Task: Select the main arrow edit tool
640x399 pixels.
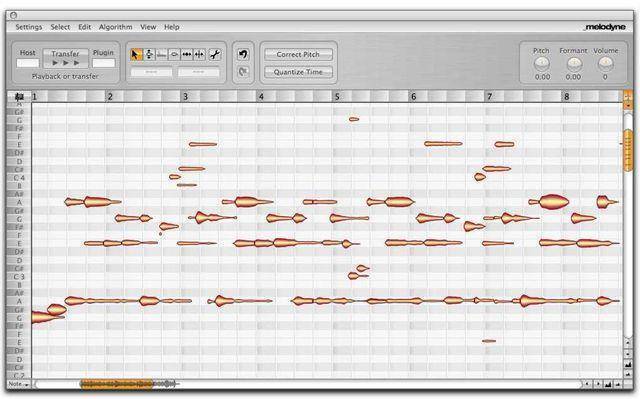Action: pos(136,54)
